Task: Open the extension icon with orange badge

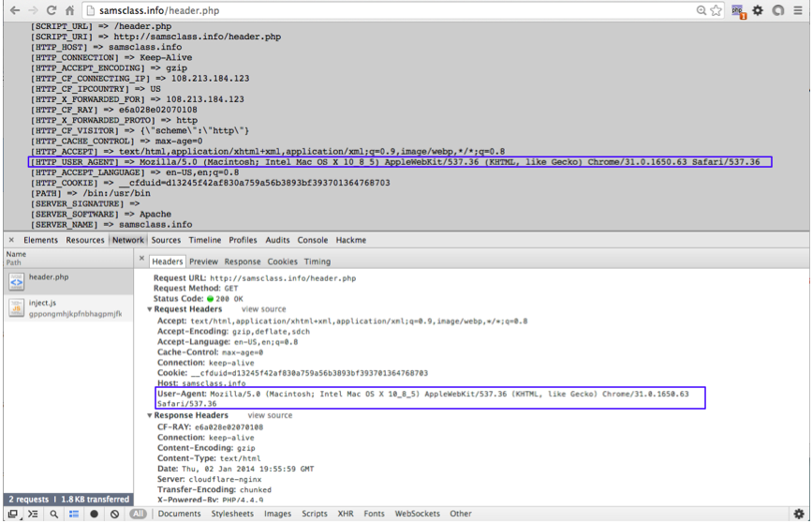Action: point(738,11)
